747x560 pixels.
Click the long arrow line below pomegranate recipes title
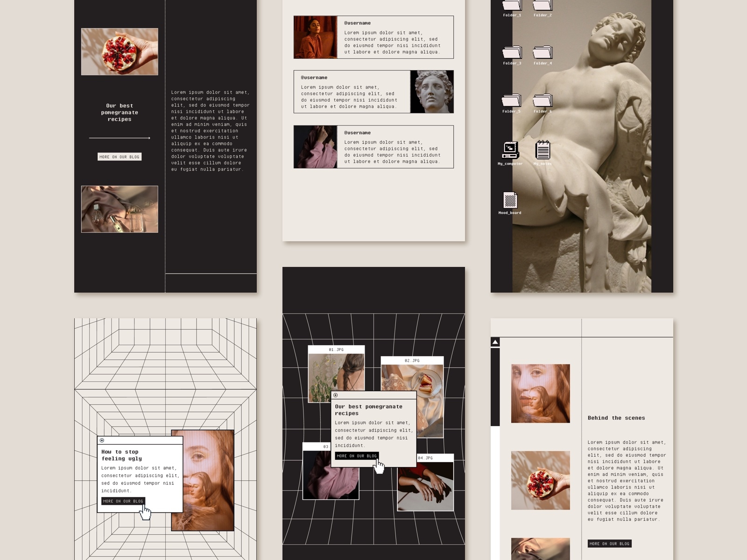click(x=120, y=138)
